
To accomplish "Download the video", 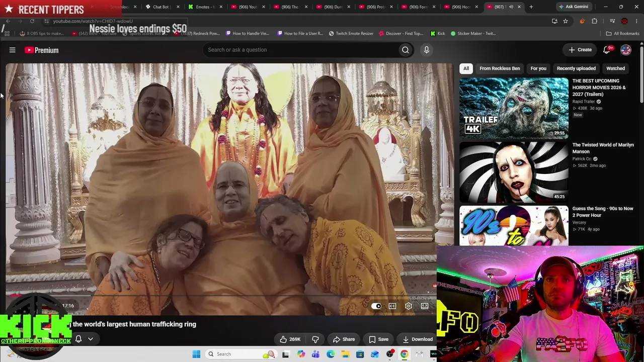I will click(418, 339).
